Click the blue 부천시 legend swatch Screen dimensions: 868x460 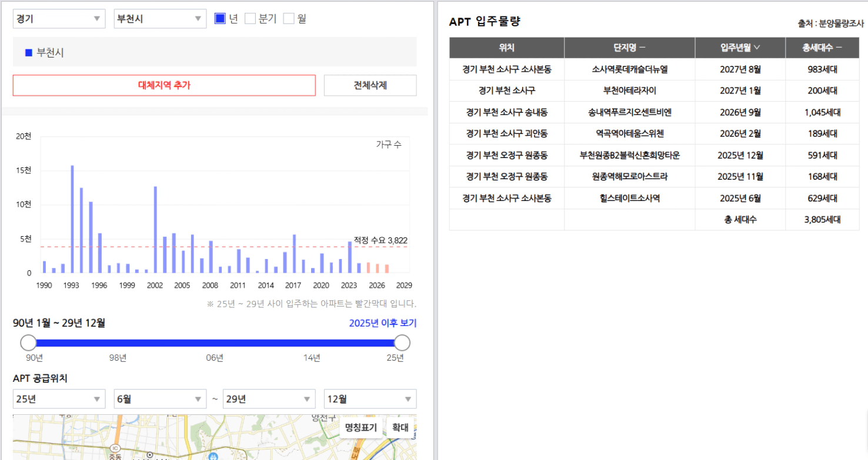coord(28,53)
